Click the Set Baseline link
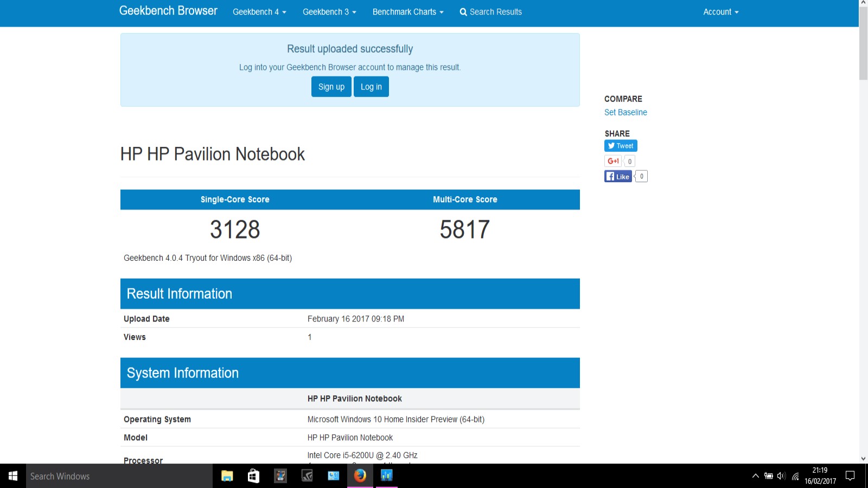Image resolution: width=868 pixels, height=488 pixels. [626, 112]
